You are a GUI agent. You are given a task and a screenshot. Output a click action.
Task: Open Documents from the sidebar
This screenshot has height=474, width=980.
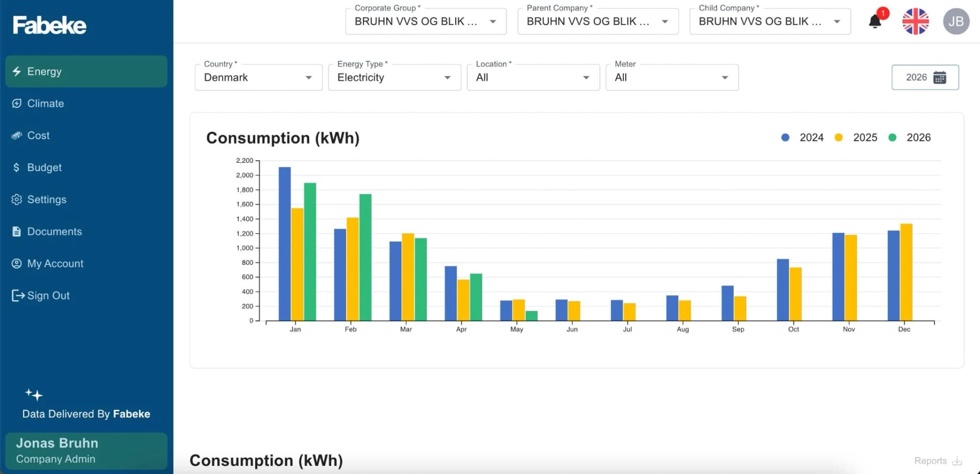tap(86, 232)
